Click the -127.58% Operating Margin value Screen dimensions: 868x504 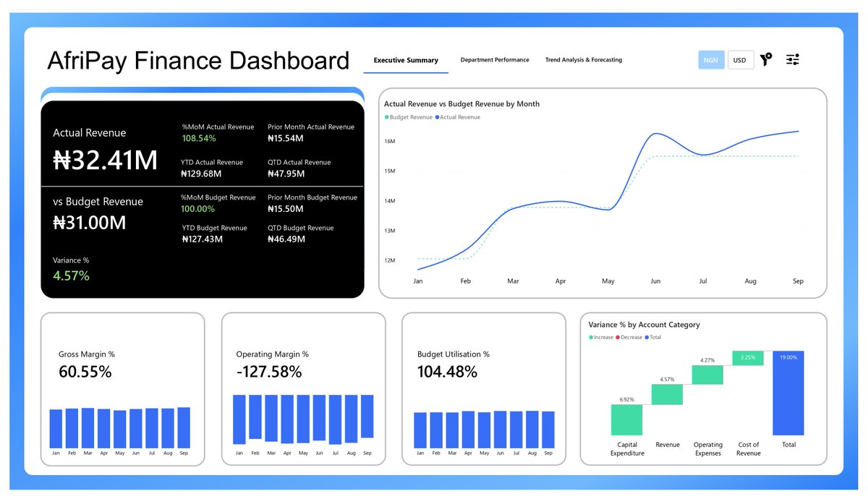click(x=269, y=372)
